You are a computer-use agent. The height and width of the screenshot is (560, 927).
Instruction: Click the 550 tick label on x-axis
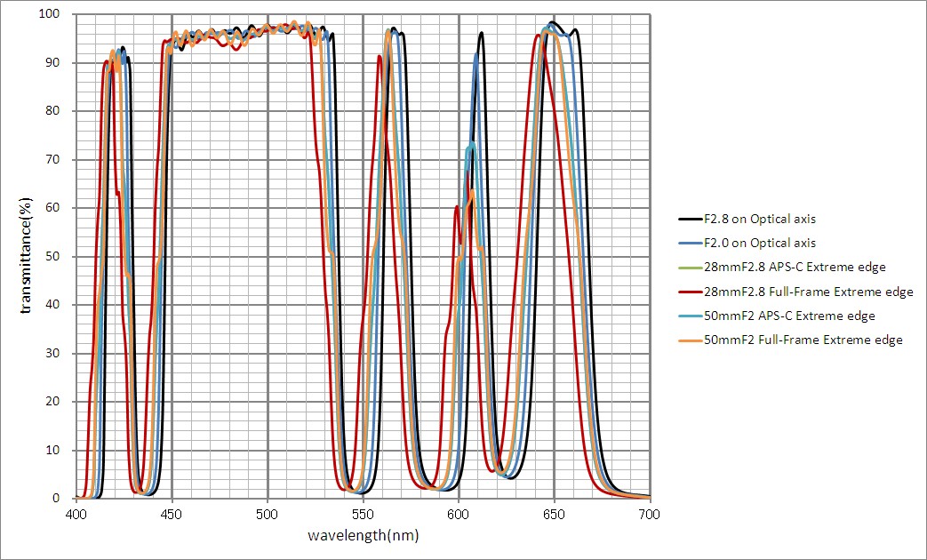(x=364, y=514)
